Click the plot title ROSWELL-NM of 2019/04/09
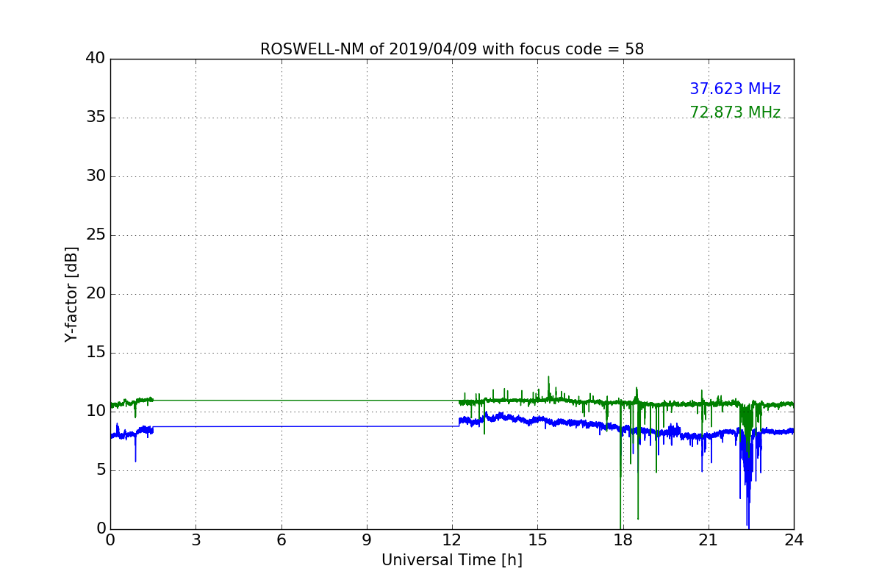 pos(452,49)
